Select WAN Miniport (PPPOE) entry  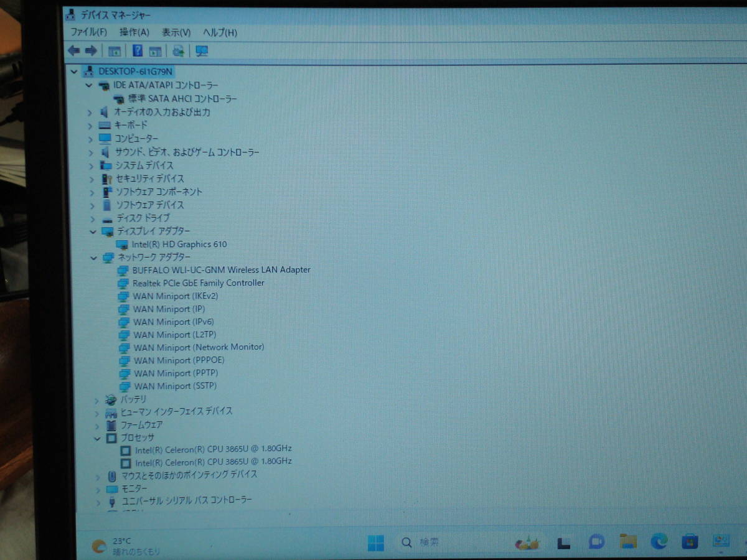(179, 361)
